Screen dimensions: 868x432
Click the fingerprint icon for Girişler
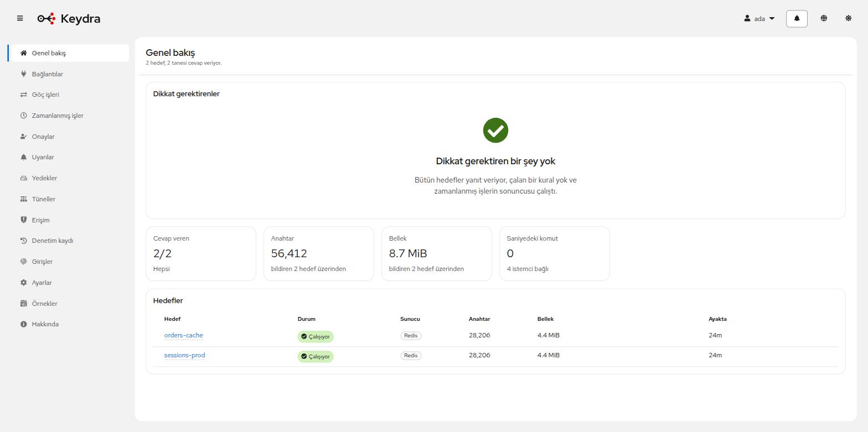pyautogui.click(x=23, y=262)
